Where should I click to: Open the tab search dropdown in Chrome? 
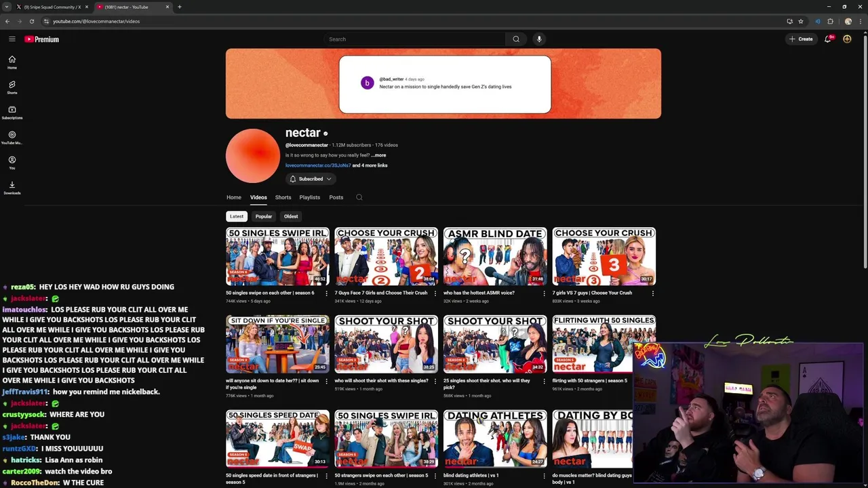click(x=7, y=7)
